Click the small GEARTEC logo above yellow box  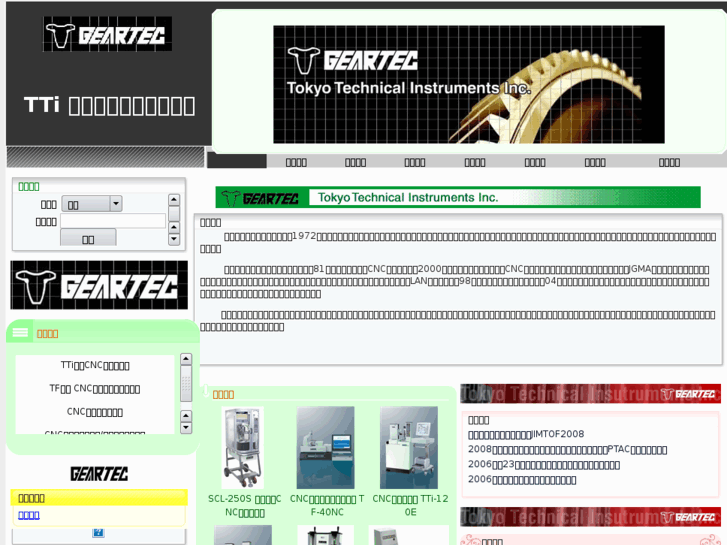point(99,474)
